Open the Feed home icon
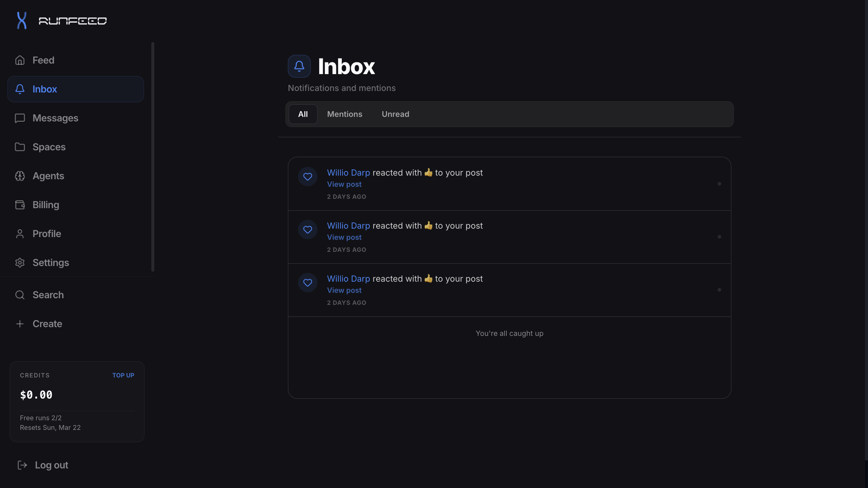The height and width of the screenshot is (488, 868). [20, 60]
